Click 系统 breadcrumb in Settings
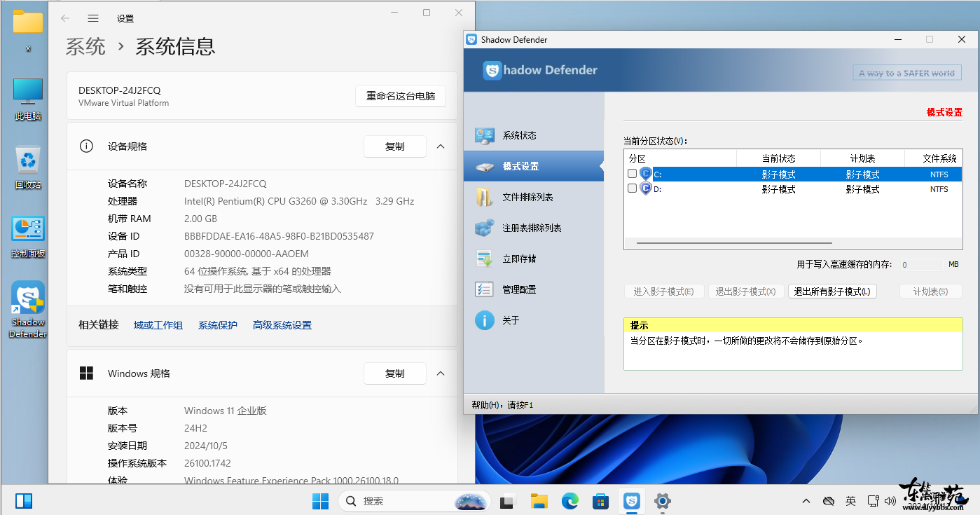The height and width of the screenshot is (515, 980). click(x=85, y=46)
